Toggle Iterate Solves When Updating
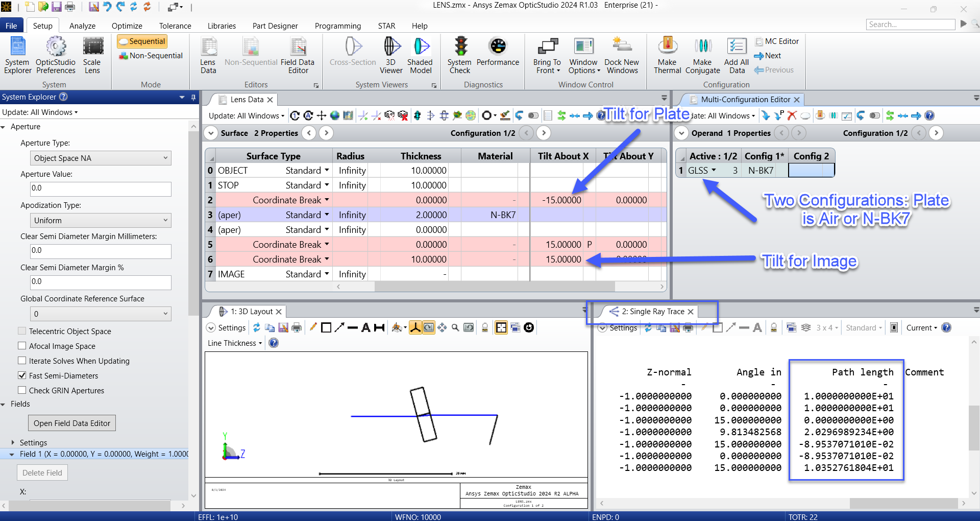Viewport: 980px width, 521px height. (x=22, y=361)
